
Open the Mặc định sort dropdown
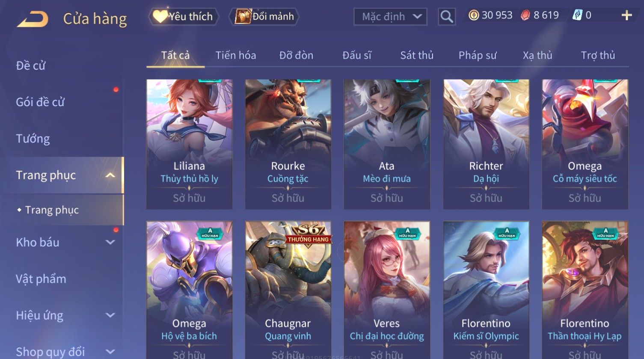[x=390, y=17]
